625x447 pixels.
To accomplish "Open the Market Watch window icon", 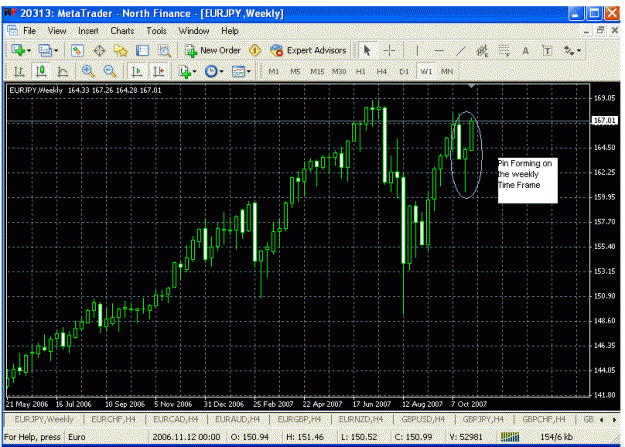I will coord(77,50).
